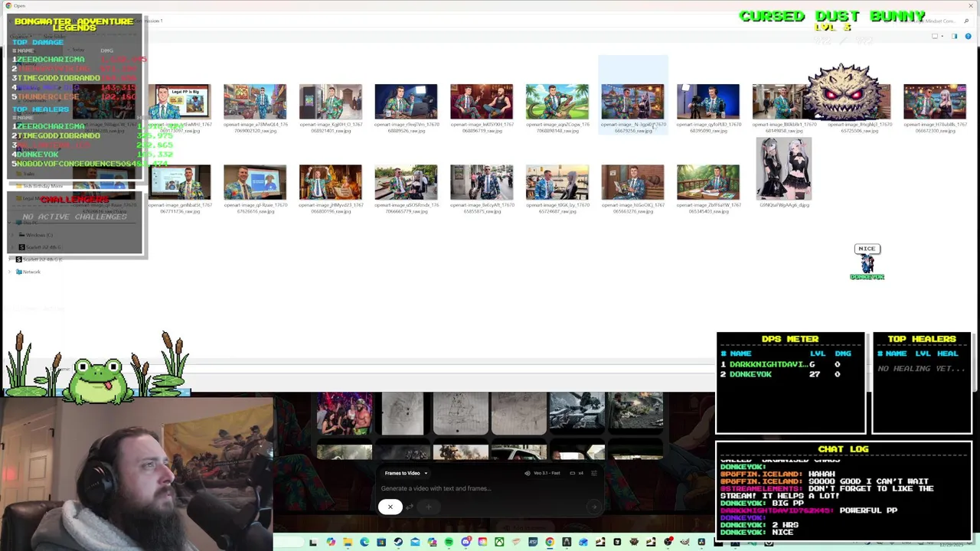Select file openart-image_jHMyvd23 raw.jpg
Screen dimensions: 980x551
tap(330, 189)
